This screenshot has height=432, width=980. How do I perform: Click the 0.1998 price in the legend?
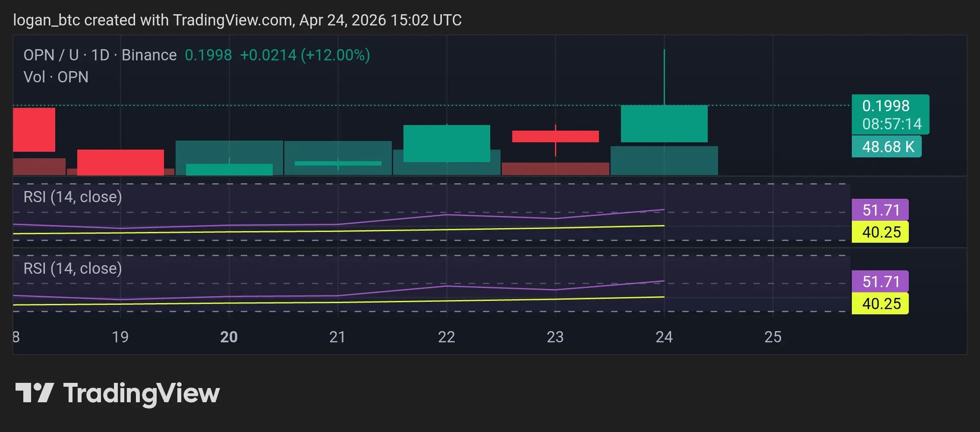[208, 55]
